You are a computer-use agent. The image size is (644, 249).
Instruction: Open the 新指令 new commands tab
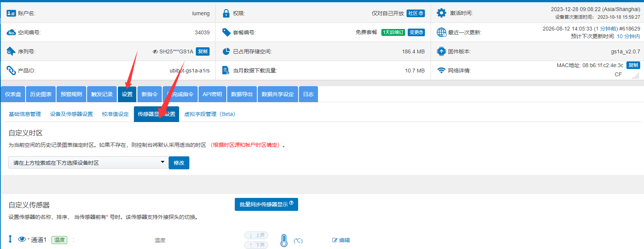(x=150, y=94)
